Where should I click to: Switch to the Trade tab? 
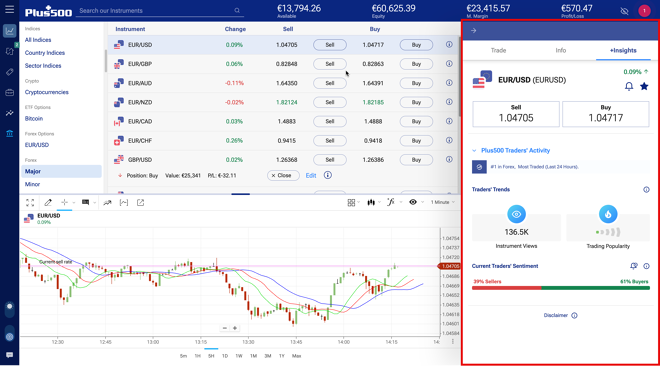pyautogui.click(x=498, y=50)
